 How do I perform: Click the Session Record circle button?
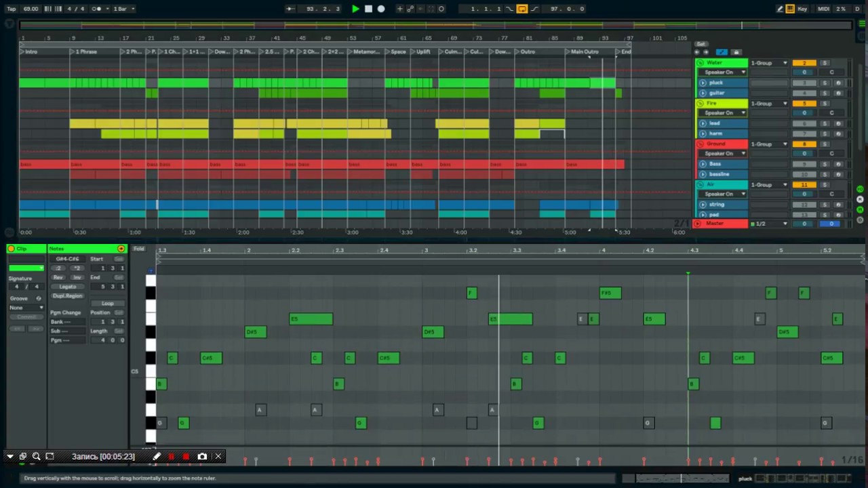441,9
